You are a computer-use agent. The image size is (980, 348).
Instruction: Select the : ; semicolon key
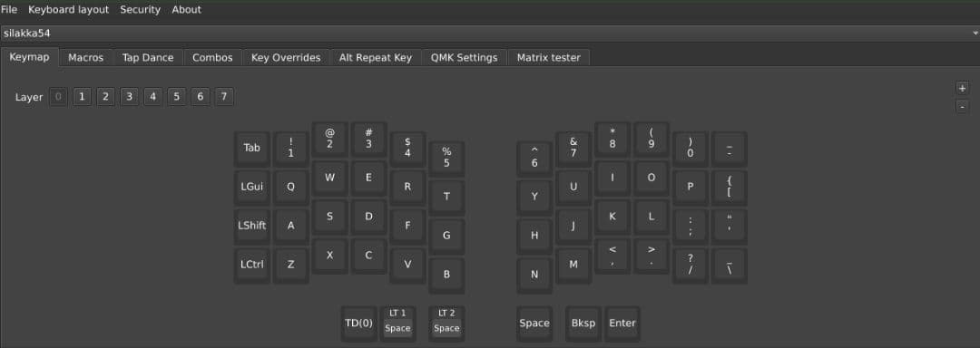690,226
